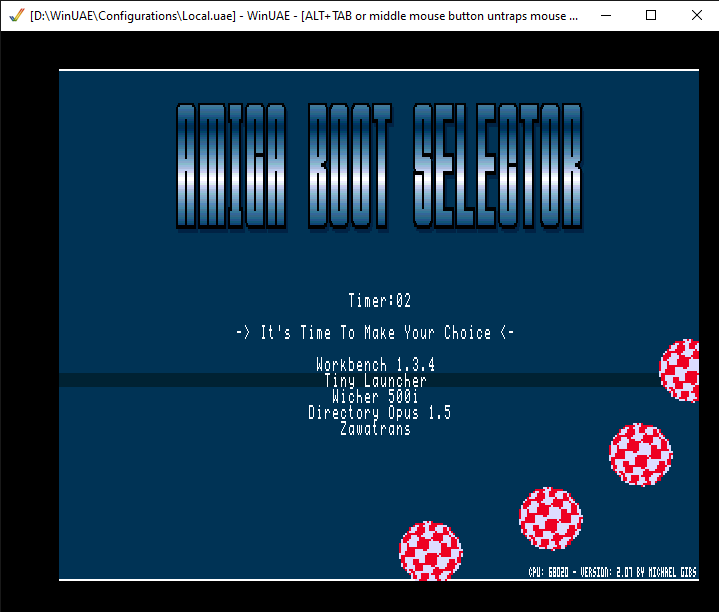The width and height of the screenshot is (719, 612).
Task: Click the CPU and version footer text
Action: 612,572
